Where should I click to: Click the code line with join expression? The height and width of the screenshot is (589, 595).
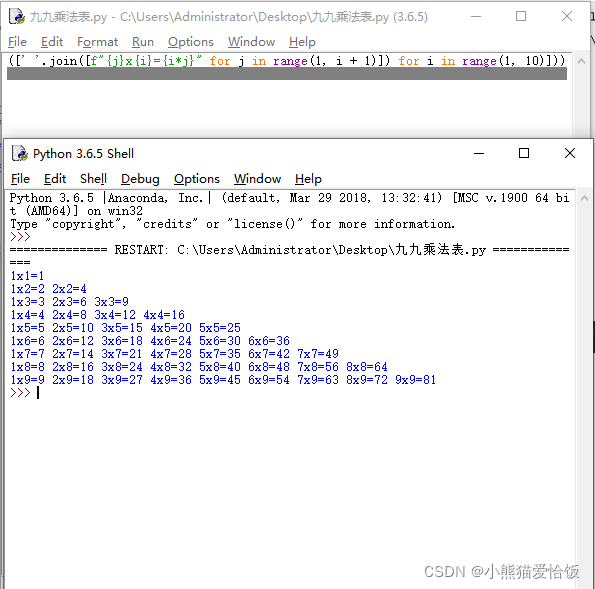pyautogui.click(x=287, y=61)
